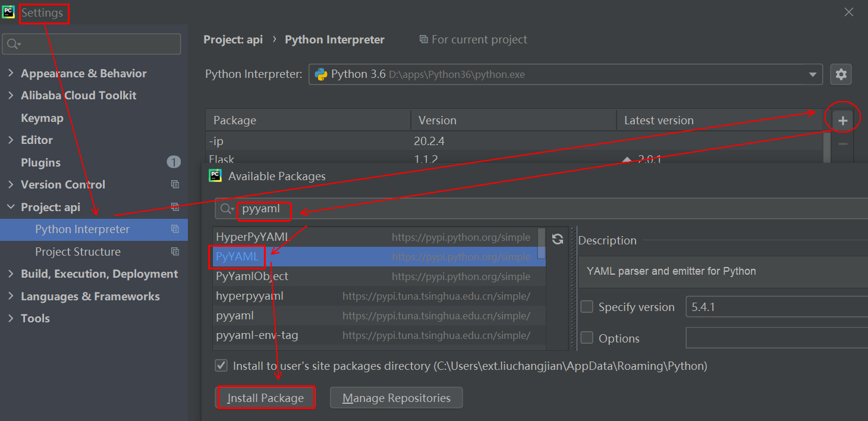This screenshot has width=868, height=421.
Task: Expand Alibaba Cloud Toolkit section
Action: [11, 96]
